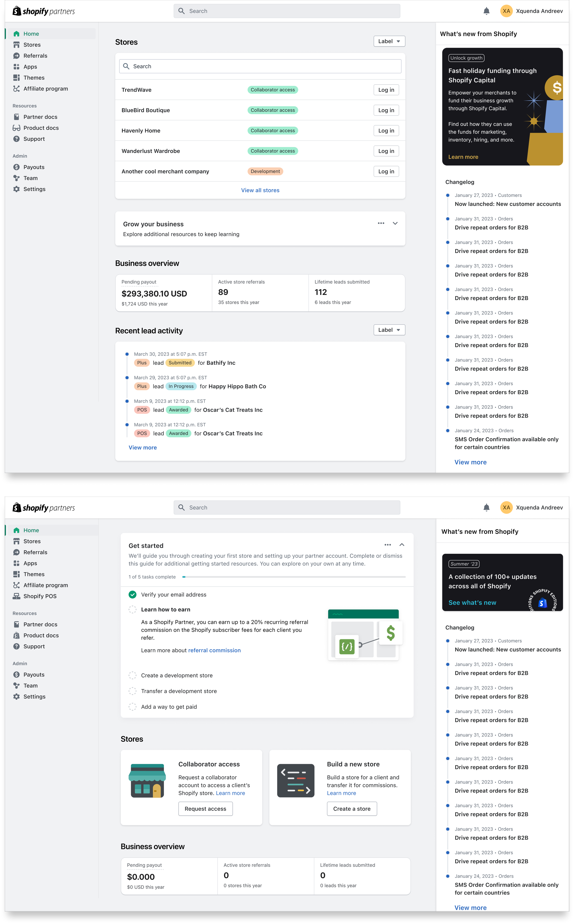Screen dimensions: 574x924
Task: Click the Shopify Partners logo in top header
Action: 44,11
